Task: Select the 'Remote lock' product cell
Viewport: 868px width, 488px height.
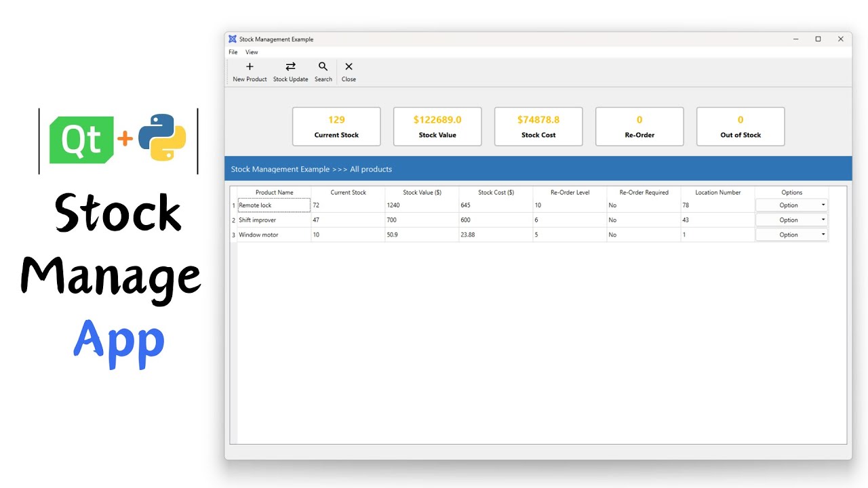Action: (x=275, y=205)
